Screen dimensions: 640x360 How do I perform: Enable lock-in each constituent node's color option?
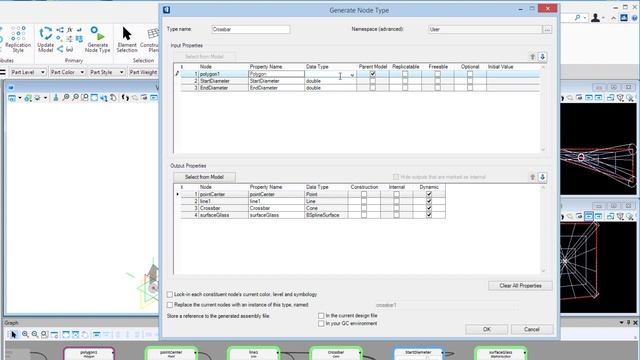point(170,294)
